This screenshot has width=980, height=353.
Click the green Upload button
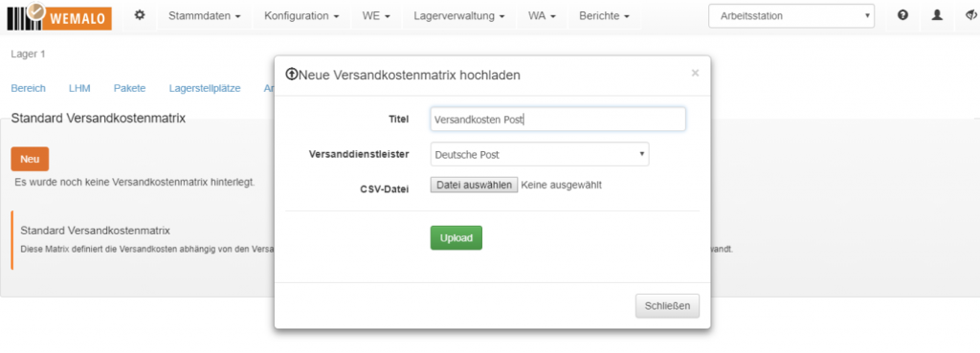pos(457,238)
